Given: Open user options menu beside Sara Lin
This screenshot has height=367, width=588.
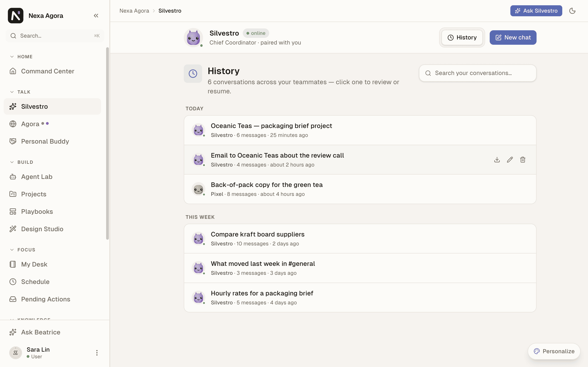Looking at the screenshot, I should (x=97, y=353).
